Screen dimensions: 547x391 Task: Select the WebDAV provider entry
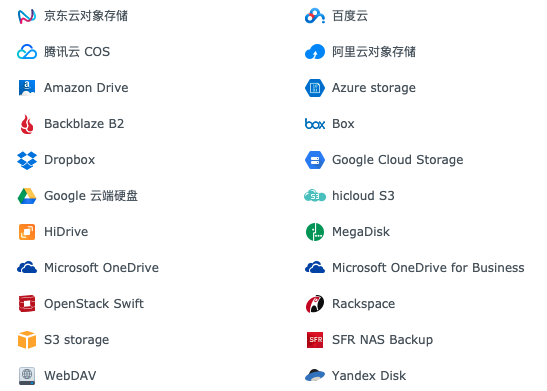tap(57, 376)
